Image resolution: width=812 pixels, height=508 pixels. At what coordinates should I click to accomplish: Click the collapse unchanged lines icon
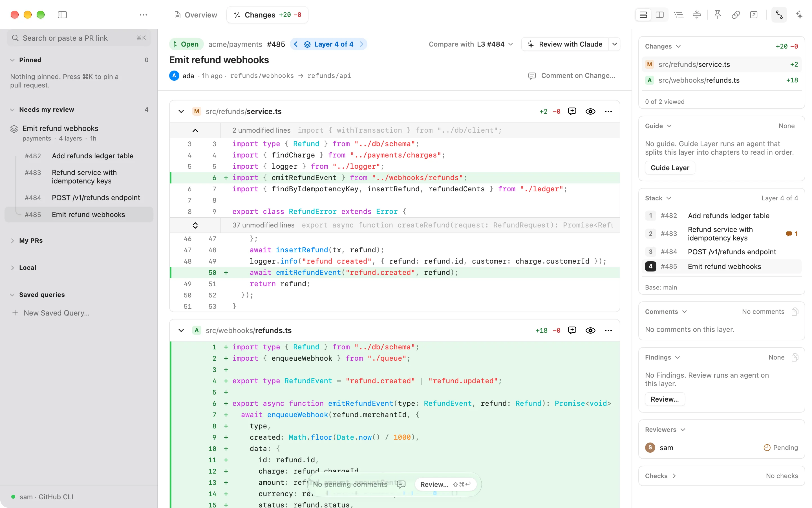coord(697,15)
